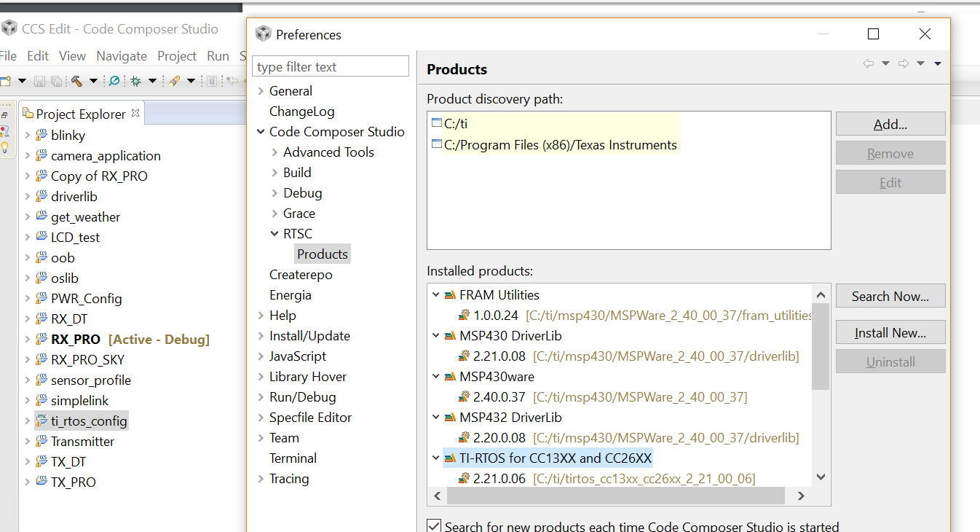Expand the Install/Update preferences node
This screenshot has height=532, width=980.
[x=261, y=336]
